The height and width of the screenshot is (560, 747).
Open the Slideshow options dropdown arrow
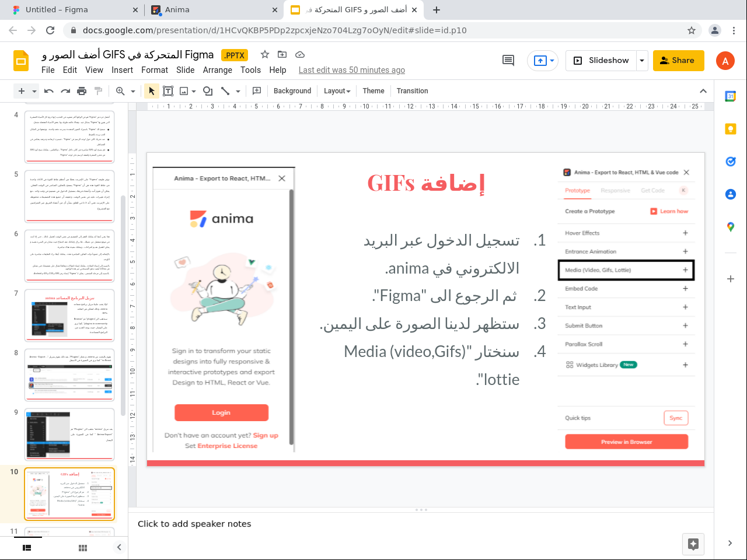[x=642, y=61]
